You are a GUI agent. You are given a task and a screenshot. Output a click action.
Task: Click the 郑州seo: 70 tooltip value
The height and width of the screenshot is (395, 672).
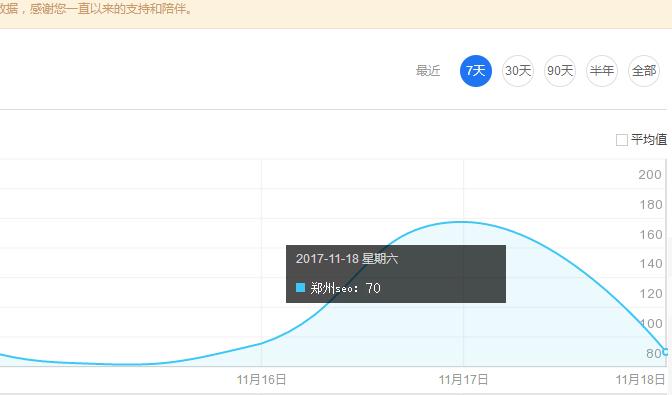345,288
